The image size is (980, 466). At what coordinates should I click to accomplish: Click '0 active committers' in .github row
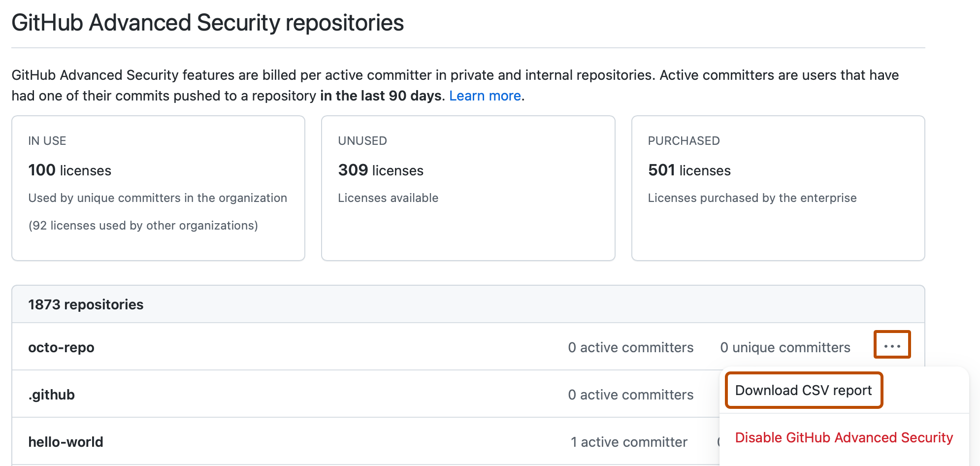(x=630, y=395)
